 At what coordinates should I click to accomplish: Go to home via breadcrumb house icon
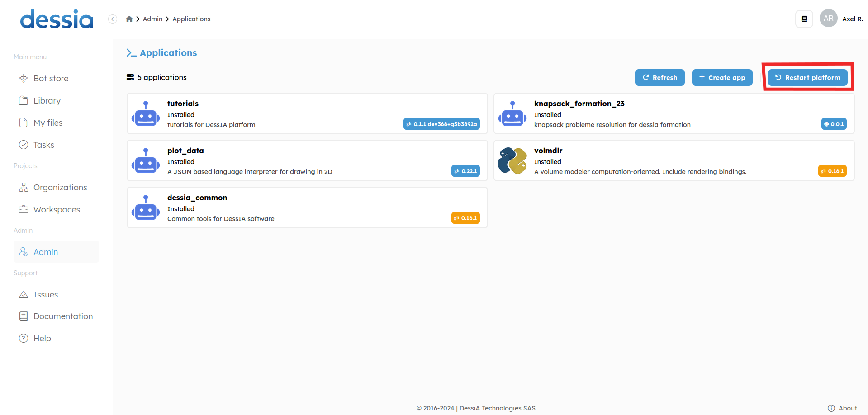129,19
